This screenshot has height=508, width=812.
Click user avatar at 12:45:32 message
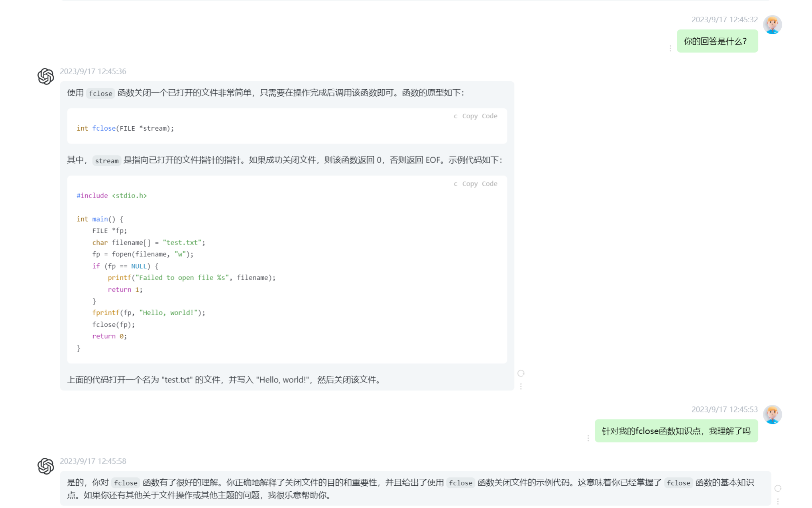(x=772, y=25)
